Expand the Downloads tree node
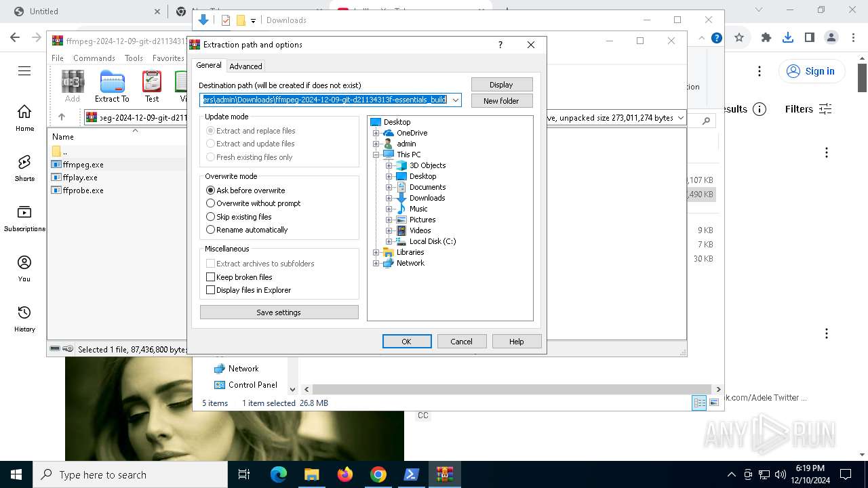 coord(389,198)
